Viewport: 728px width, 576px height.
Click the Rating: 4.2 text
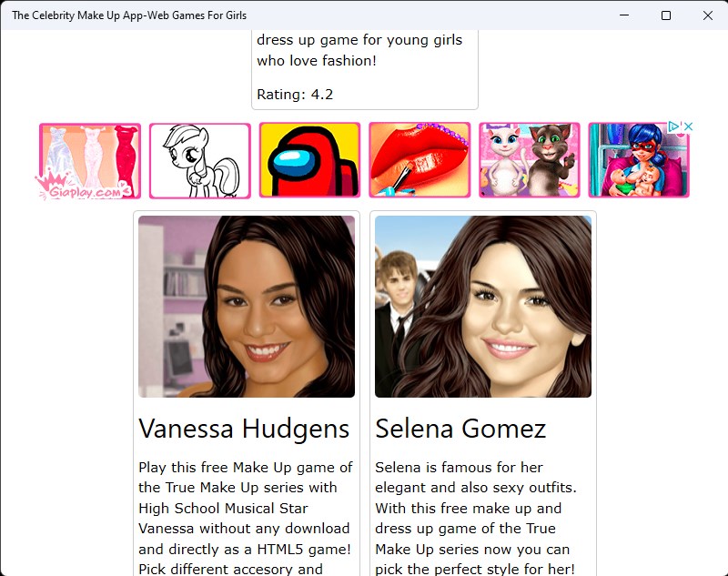coord(295,95)
